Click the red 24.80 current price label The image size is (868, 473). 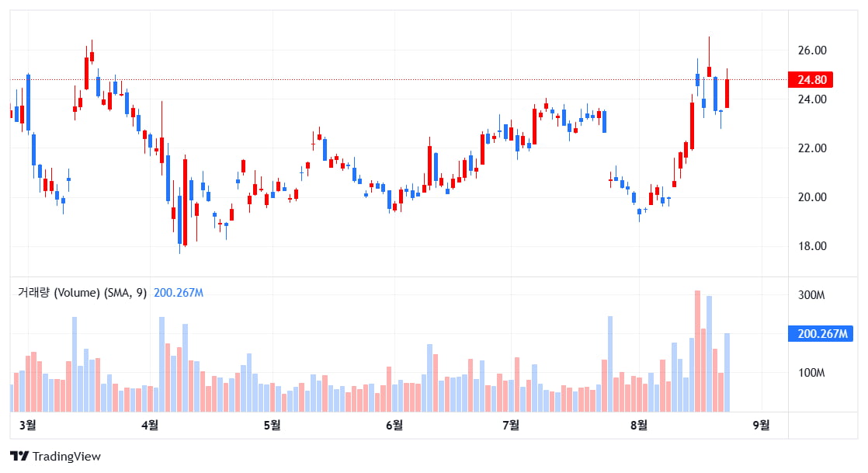(x=811, y=80)
